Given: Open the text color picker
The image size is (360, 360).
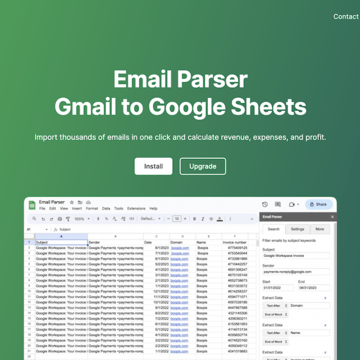Looking at the screenshot, I should coord(219,219).
